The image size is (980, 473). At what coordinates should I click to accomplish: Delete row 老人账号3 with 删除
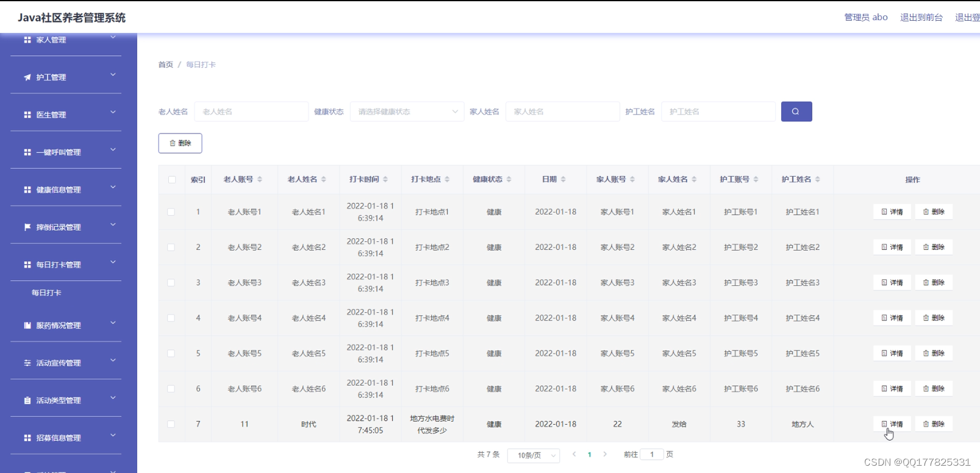click(x=934, y=283)
